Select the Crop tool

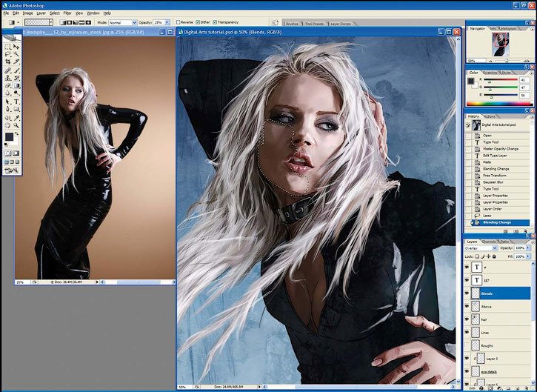click(8, 62)
